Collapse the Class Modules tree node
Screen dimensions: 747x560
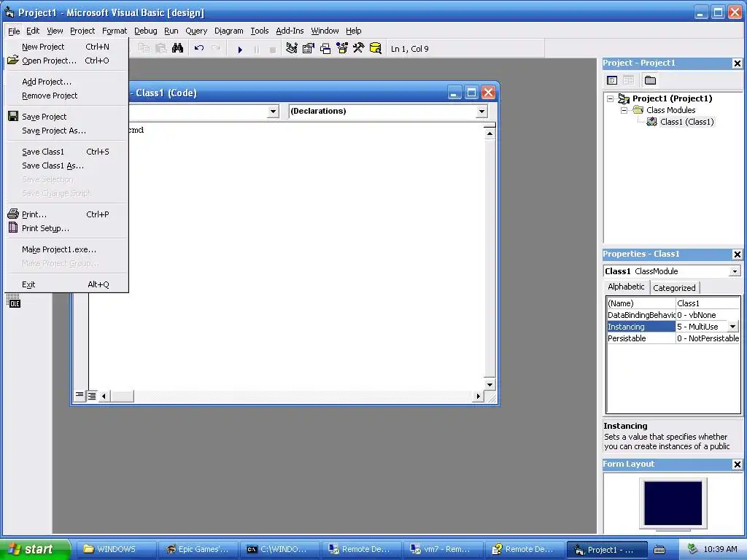624,110
